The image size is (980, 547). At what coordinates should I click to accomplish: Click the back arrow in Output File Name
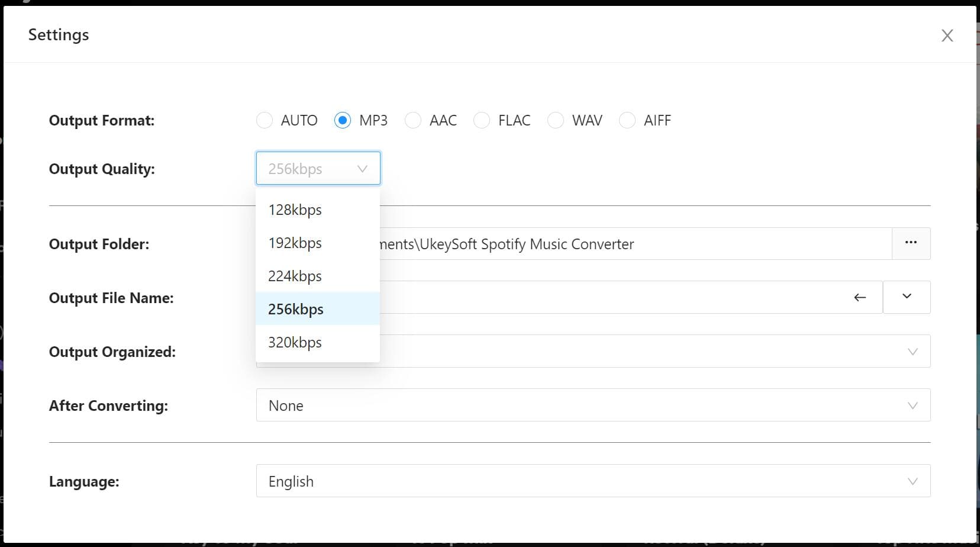[860, 298]
